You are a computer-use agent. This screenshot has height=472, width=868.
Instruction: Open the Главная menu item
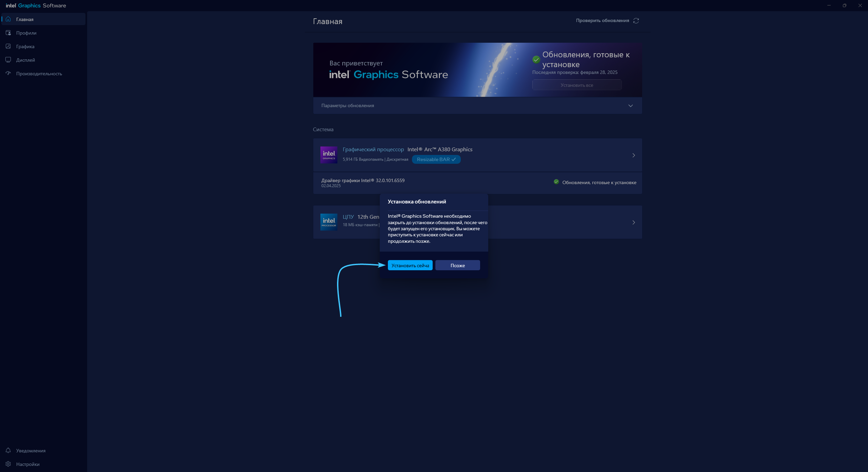coord(43,19)
